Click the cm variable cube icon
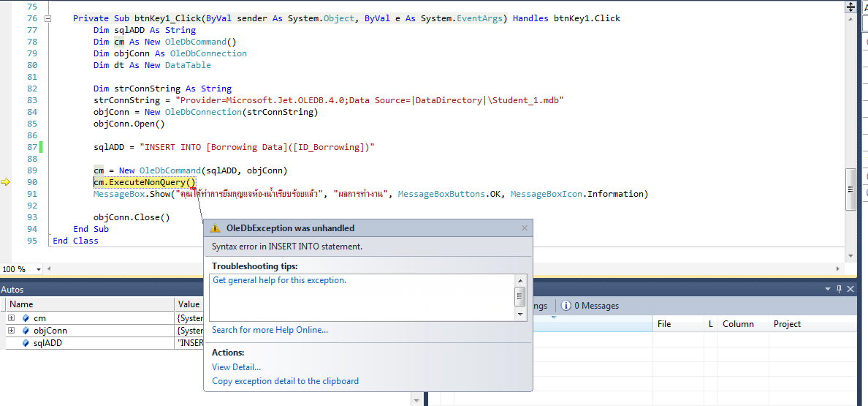 pyautogui.click(x=25, y=318)
